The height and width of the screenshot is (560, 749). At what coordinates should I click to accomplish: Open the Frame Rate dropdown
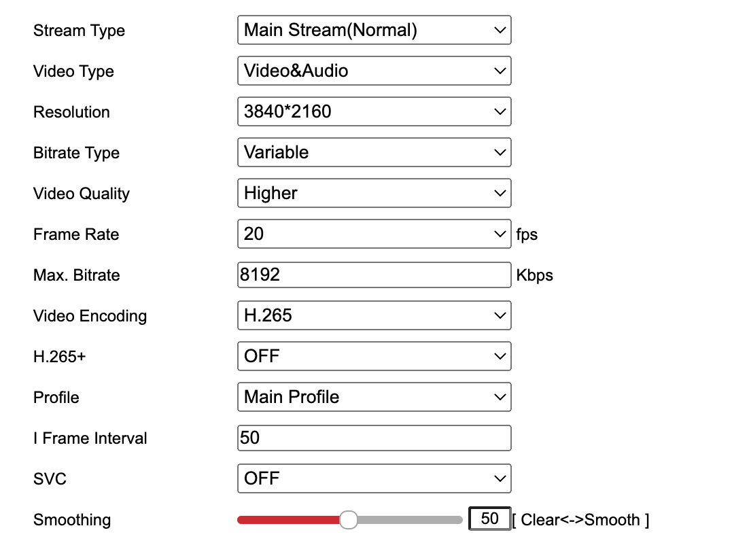374,234
